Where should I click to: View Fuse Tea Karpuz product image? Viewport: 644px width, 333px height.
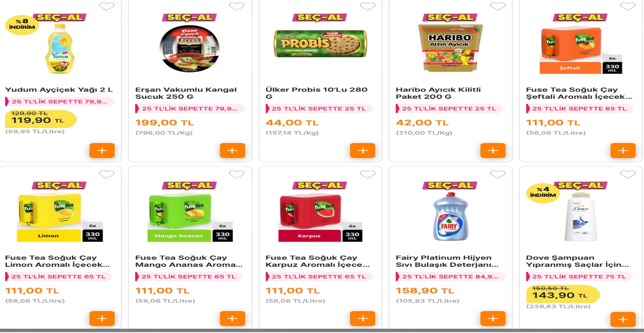(320, 217)
